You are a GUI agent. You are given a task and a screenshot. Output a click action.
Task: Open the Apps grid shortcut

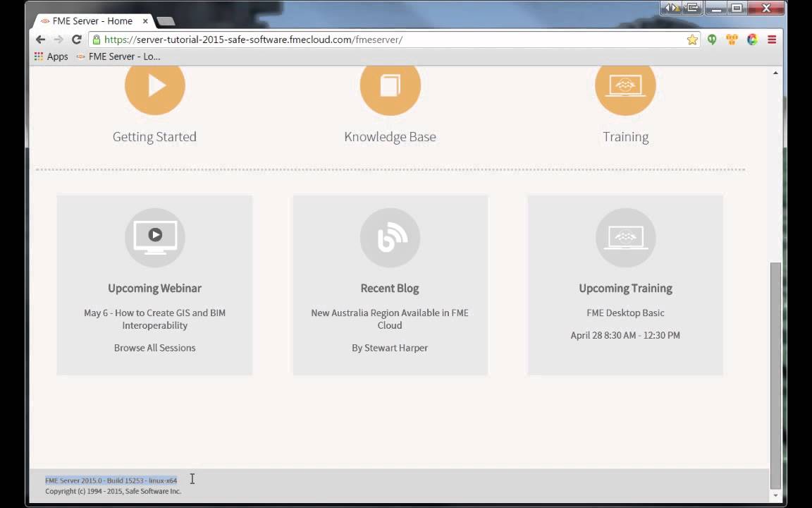coord(51,56)
